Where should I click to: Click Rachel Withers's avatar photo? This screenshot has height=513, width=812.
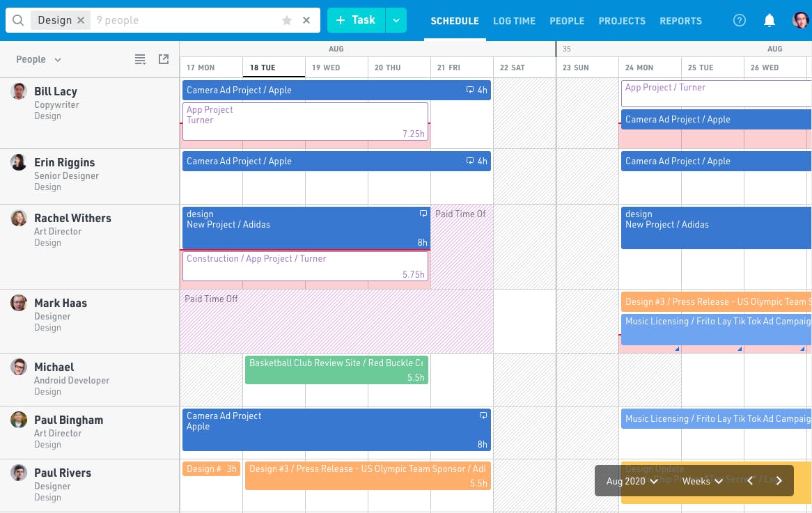(19, 218)
